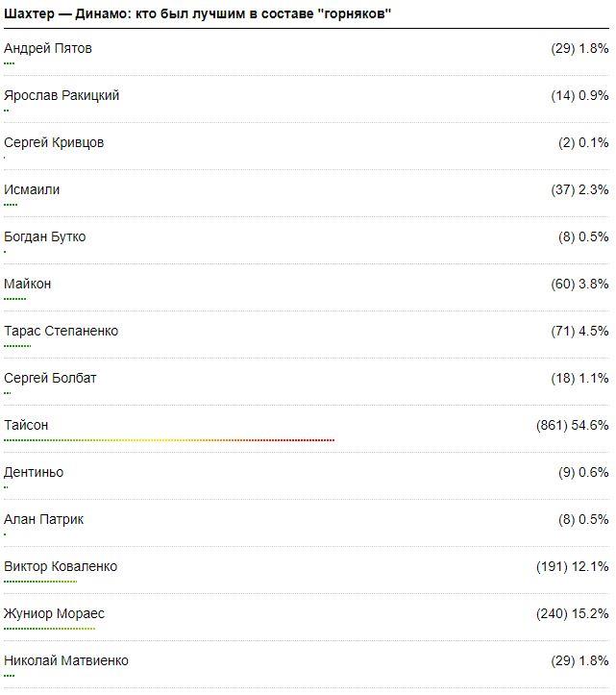616x695 pixels.
Task: Choose the Николай Матвиенко option
Action: coord(66,660)
